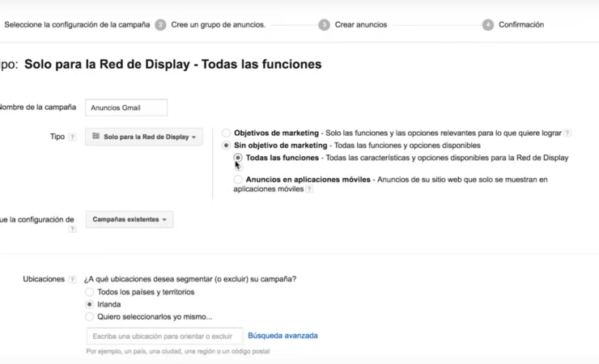599x364 pixels.
Task: Select 'Todos los países y territorios' option
Action: tap(90, 292)
